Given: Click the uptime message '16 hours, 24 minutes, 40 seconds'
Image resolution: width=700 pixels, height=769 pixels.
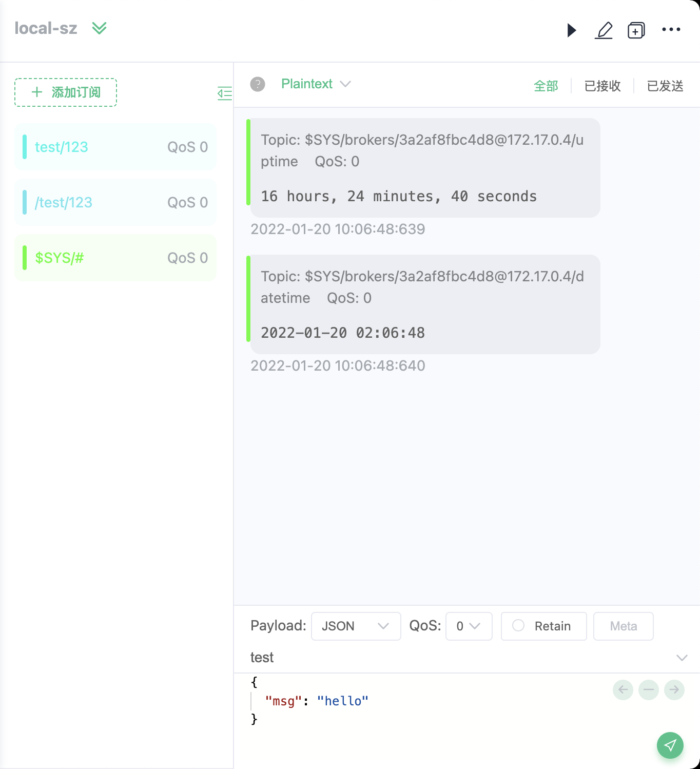Looking at the screenshot, I should coord(399,196).
